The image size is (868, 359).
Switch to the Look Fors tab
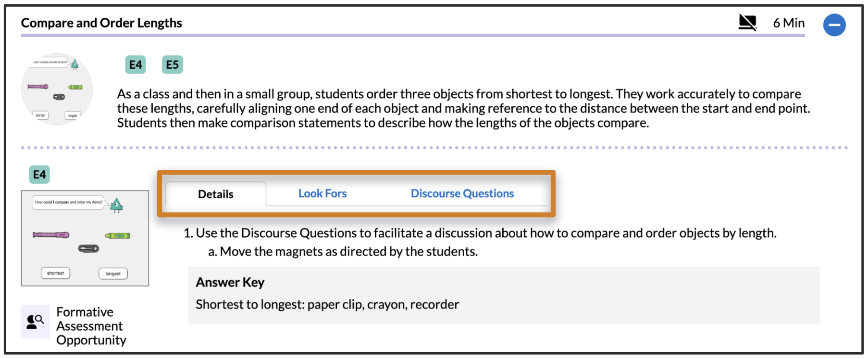point(322,193)
